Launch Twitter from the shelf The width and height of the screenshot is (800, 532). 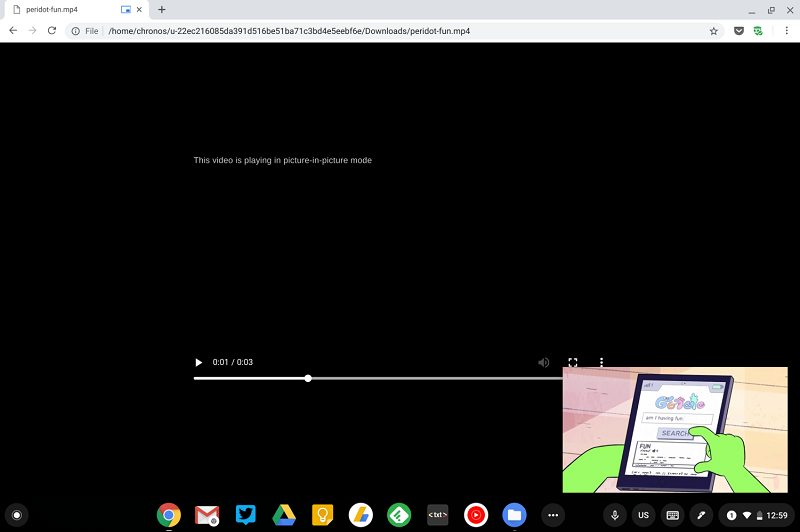pos(246,515)
